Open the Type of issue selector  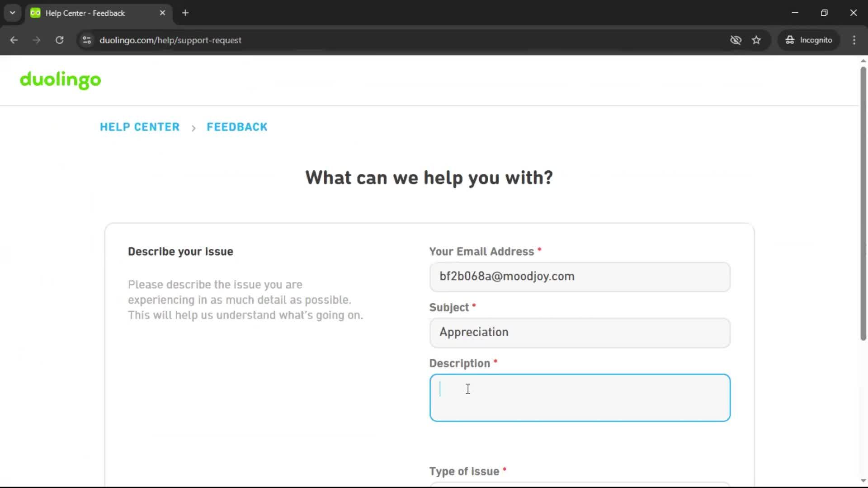580,484
